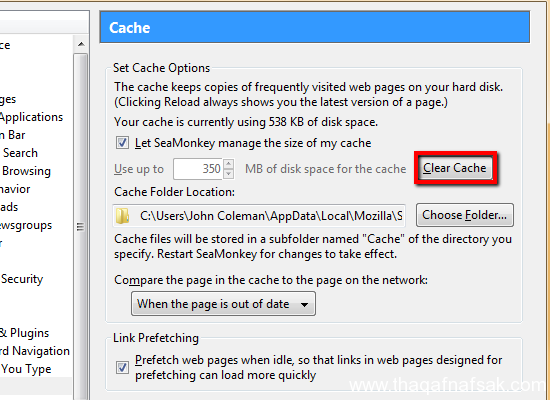Open the page comparison dropdown
The height and width of the screenshot is (400, 550).
pos(223,304)
